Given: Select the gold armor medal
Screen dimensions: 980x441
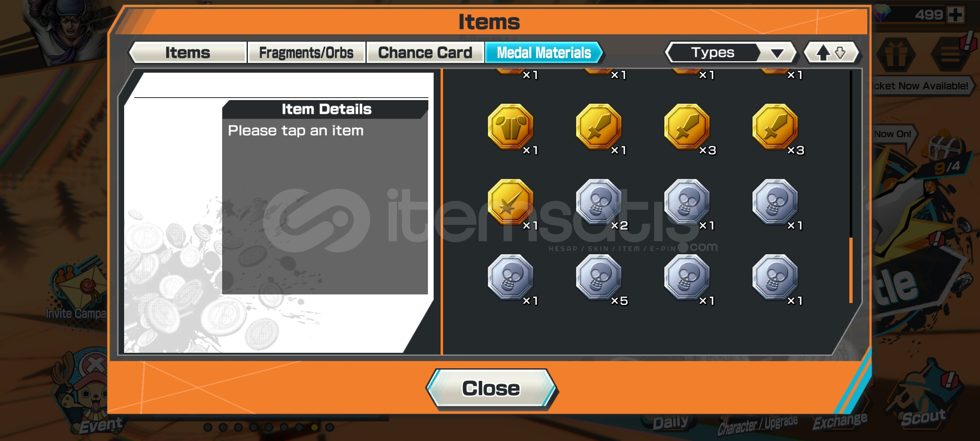Looking at the screenshot, I should coord(510,127).
